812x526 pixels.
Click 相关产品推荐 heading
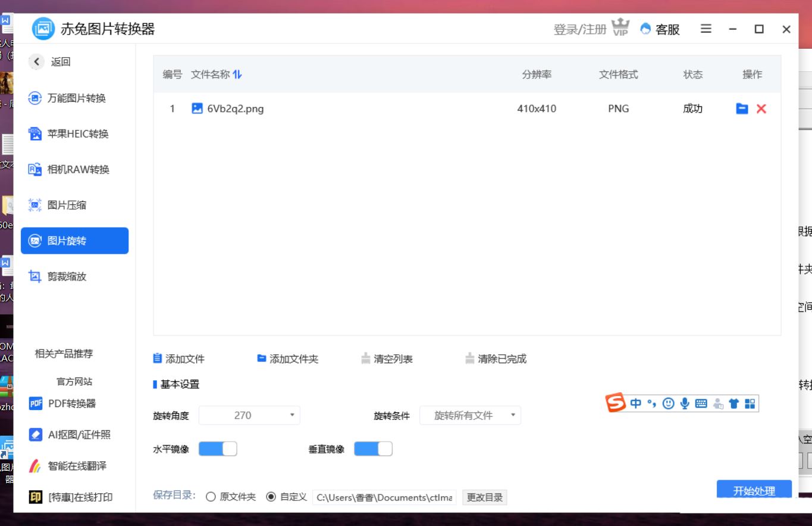[x=64, y=354]
